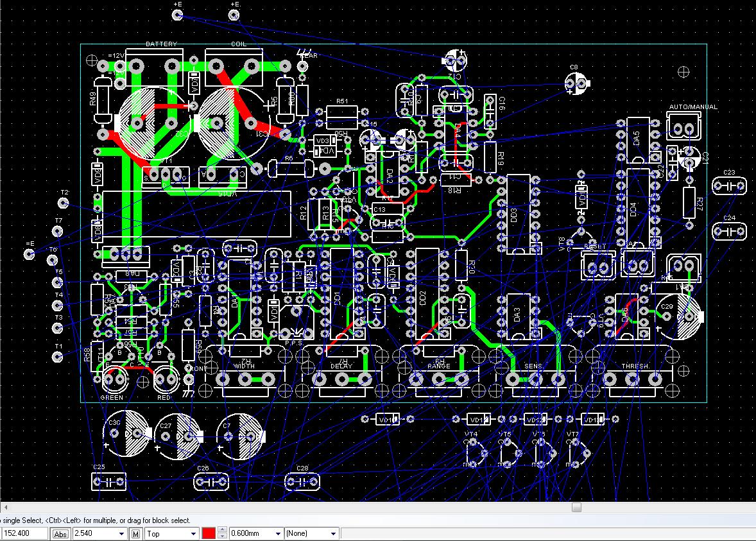This screenshot has height=541, width=756.
Task: Select capacitor C25 below the board
Action: coord(109,482)
